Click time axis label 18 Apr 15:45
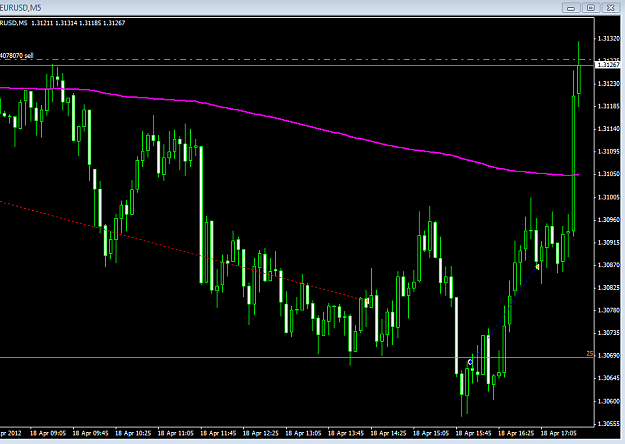 (474, 433)
